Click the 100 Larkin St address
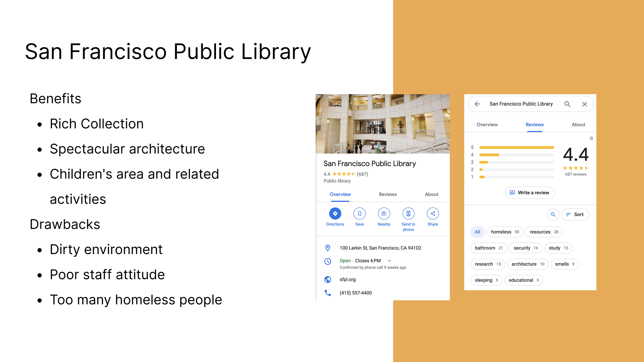This screenshot has height=362, width=644. (x=380, y=248)
